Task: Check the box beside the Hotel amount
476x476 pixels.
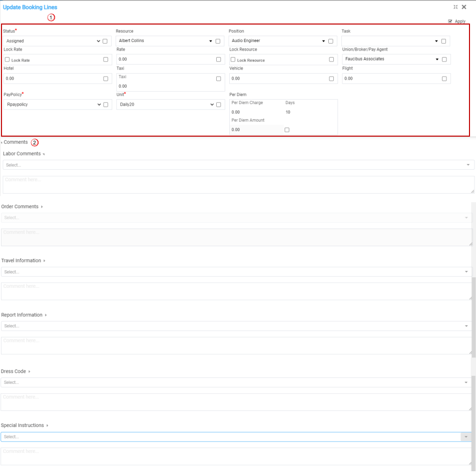Action: [x=106, y=79]
